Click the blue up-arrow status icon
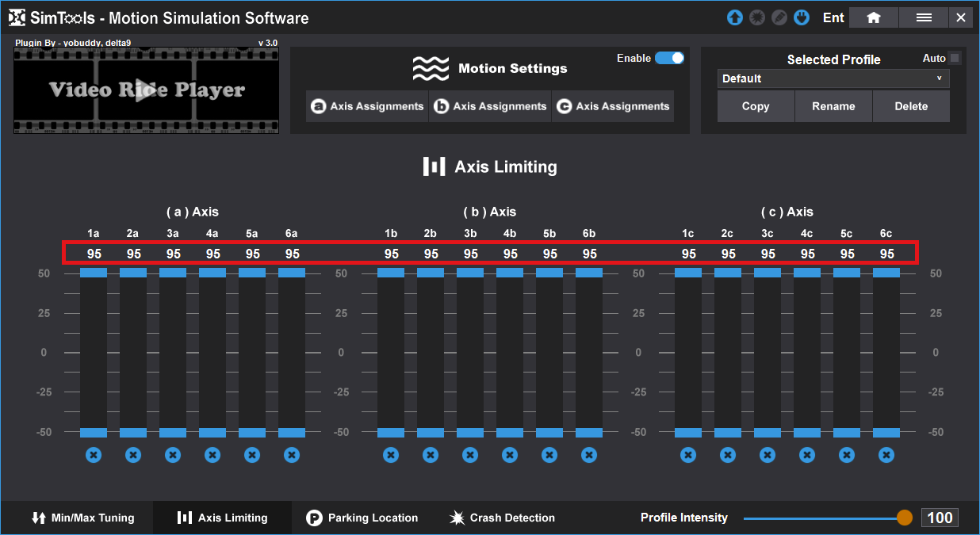Viewport: 980px width, 535px height. [735, 17]
